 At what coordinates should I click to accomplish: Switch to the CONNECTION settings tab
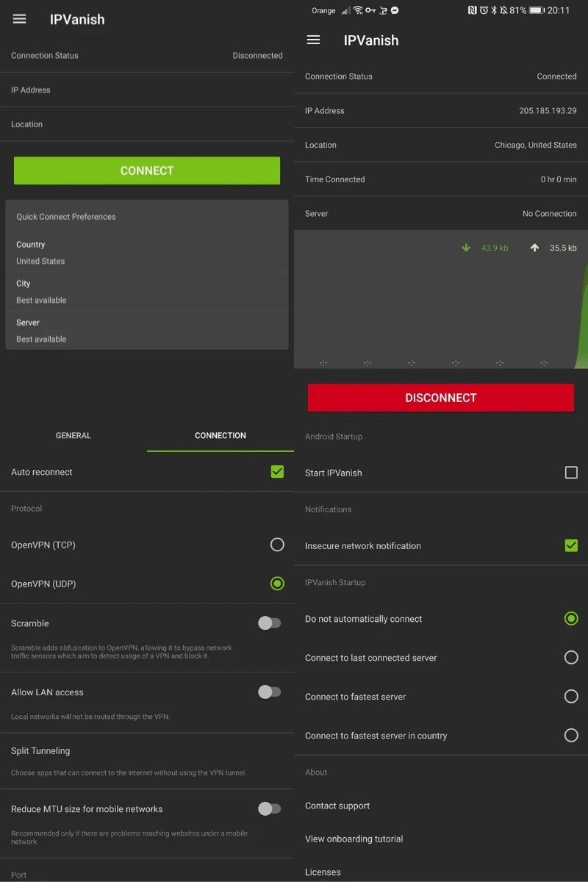click(x=220, y=435)
